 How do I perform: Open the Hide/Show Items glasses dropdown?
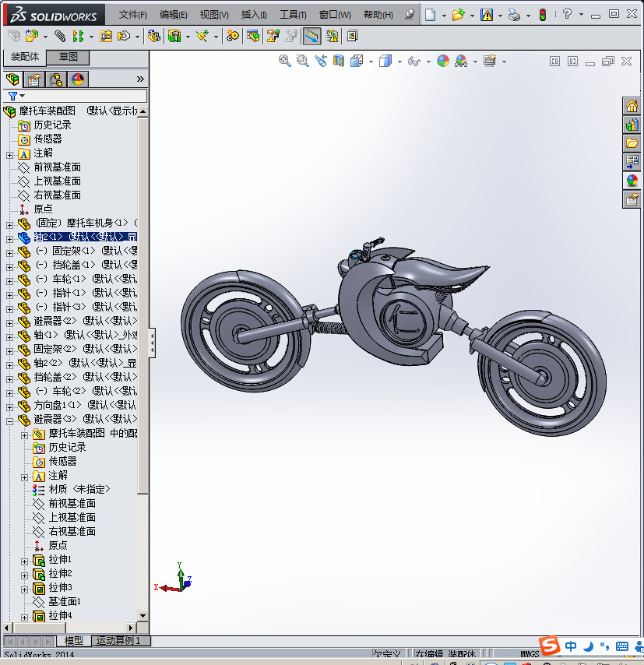point(428,62)
